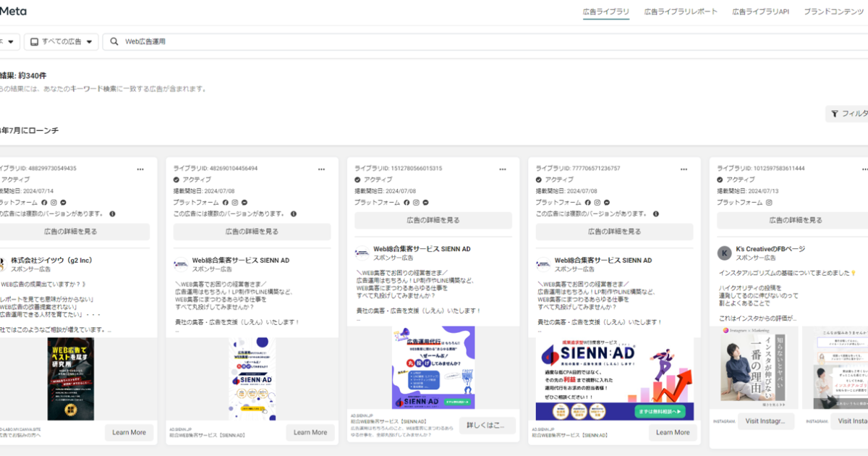Click versions info icon on ad 777706571236757
868x456 pixels.
(x=655, y=214)
